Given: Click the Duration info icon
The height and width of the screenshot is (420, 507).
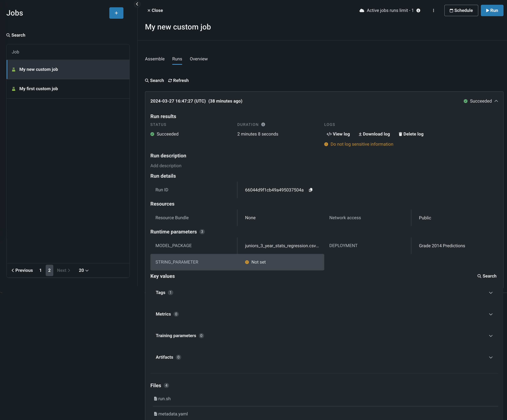Looking at the screenshot, I should pos(263,124).
